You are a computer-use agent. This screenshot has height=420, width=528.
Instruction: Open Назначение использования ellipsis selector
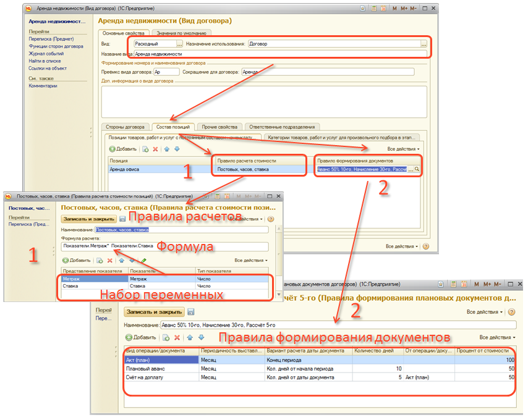click(424, 44)
